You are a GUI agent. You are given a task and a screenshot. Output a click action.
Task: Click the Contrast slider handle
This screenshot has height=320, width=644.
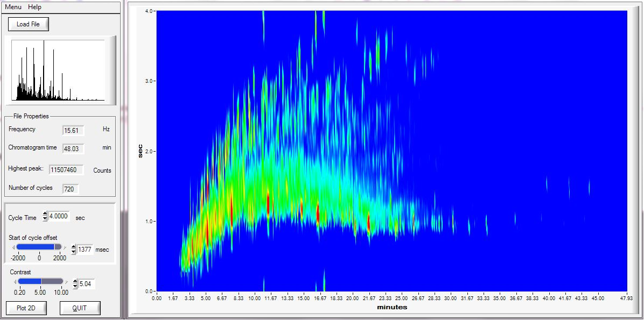(x=41, y=281)
